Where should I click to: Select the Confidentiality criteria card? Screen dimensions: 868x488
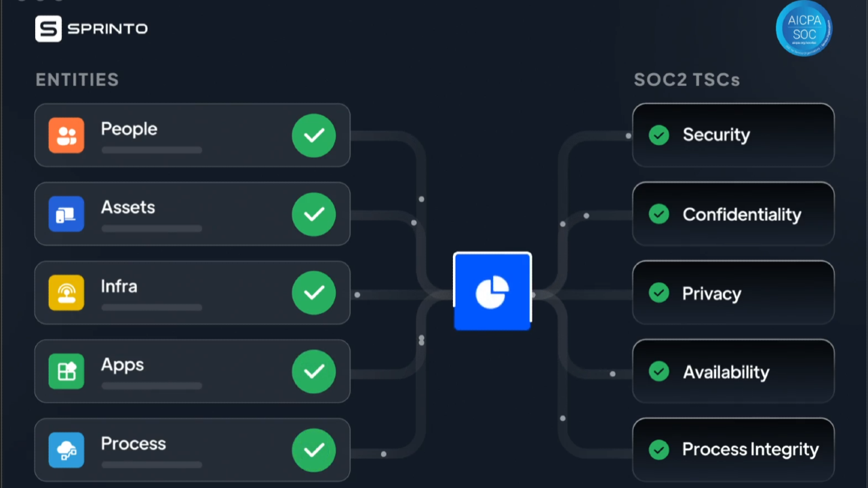733,213
